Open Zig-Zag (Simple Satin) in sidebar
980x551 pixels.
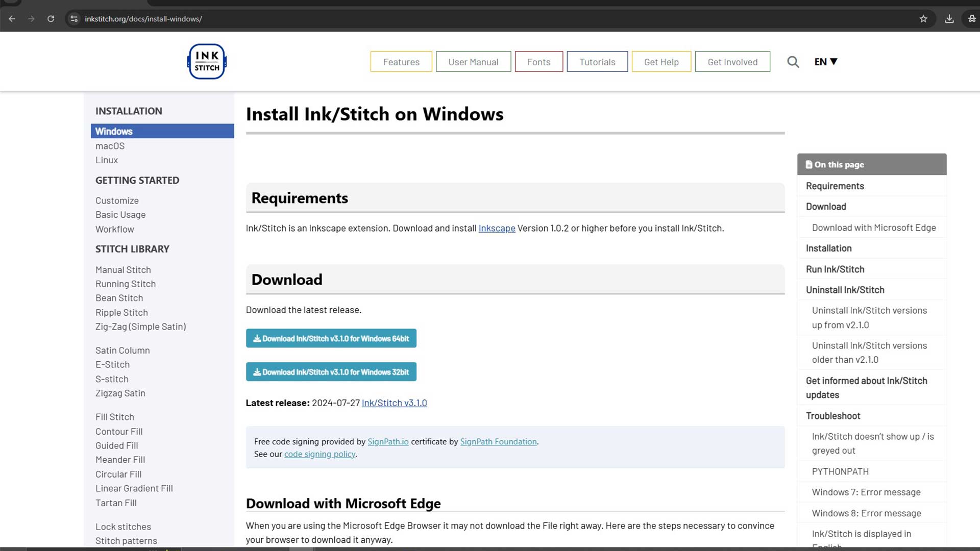140,327
